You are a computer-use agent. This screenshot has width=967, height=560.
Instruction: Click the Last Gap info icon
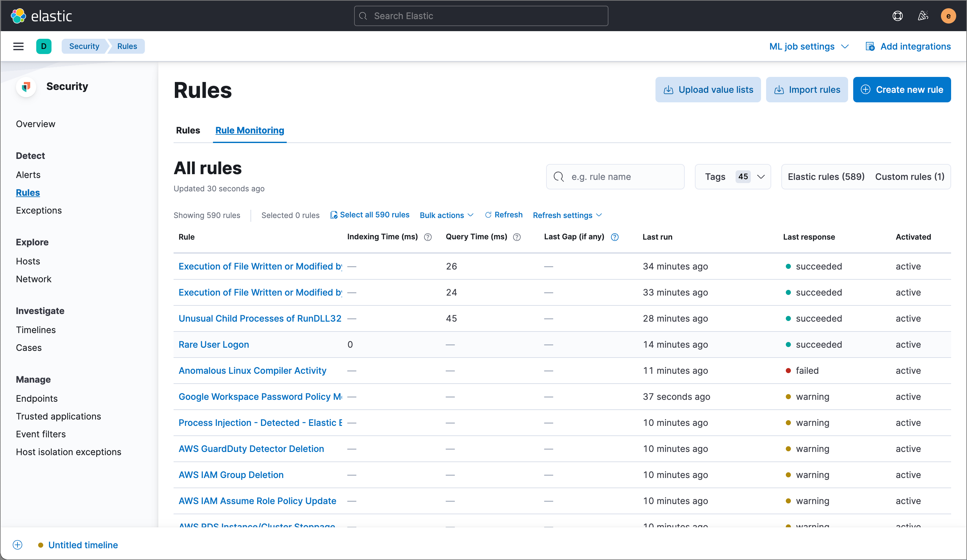point(615,237)
